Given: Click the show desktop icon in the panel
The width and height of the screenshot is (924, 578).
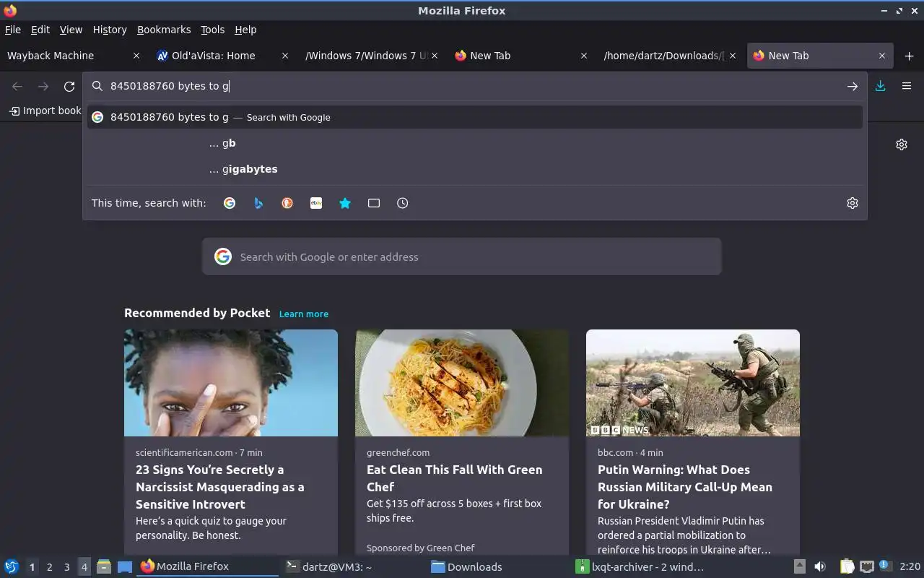Looking at the screenshot, I should (x=125, y=567).
